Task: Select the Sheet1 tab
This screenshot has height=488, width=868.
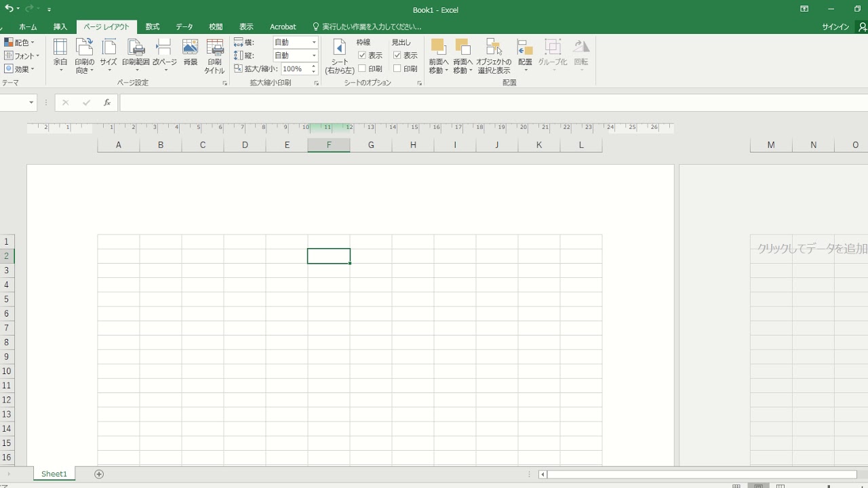Action: 54,474
